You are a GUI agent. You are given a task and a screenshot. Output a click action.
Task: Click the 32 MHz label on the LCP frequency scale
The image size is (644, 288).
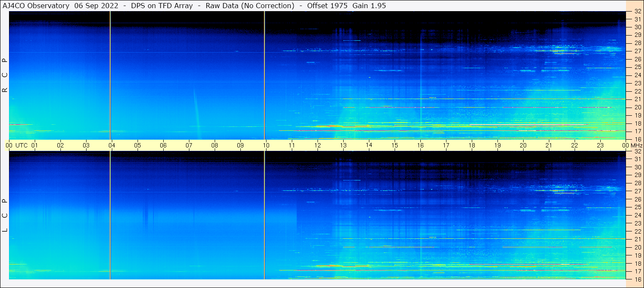pos(638,151)
